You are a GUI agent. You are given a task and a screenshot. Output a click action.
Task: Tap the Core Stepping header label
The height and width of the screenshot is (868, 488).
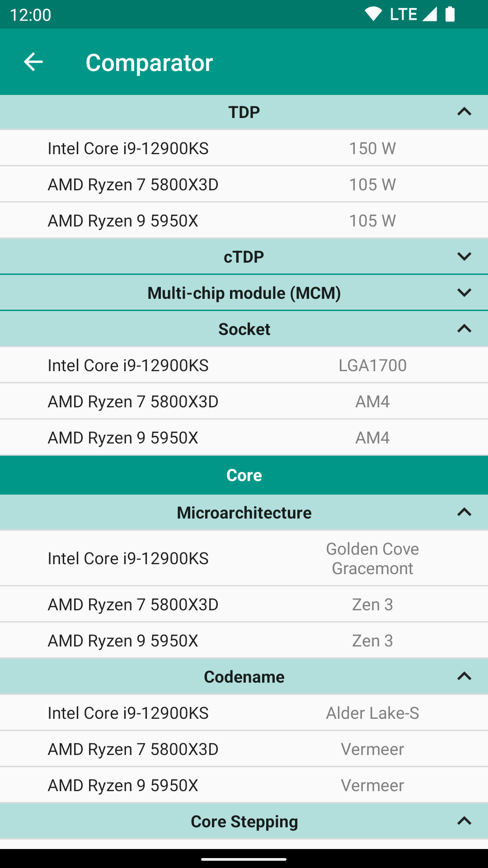click(x=244, y=821)
